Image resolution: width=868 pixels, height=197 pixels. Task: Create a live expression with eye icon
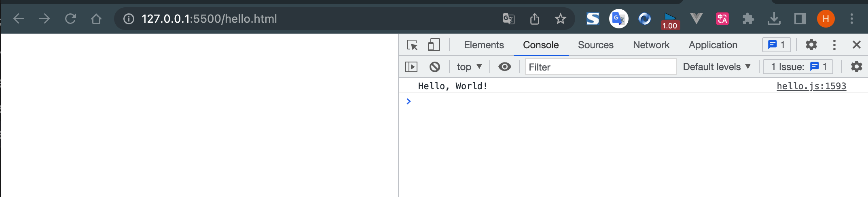click(504, 67)
